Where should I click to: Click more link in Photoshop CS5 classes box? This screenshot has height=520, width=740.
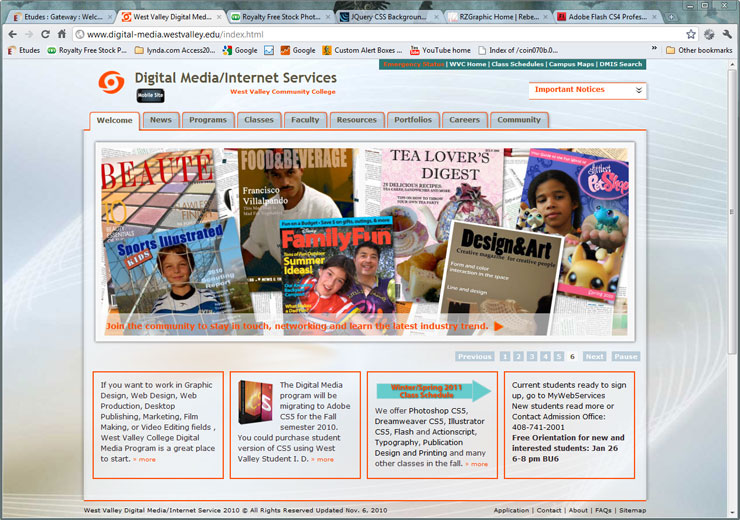coord(477,464)
